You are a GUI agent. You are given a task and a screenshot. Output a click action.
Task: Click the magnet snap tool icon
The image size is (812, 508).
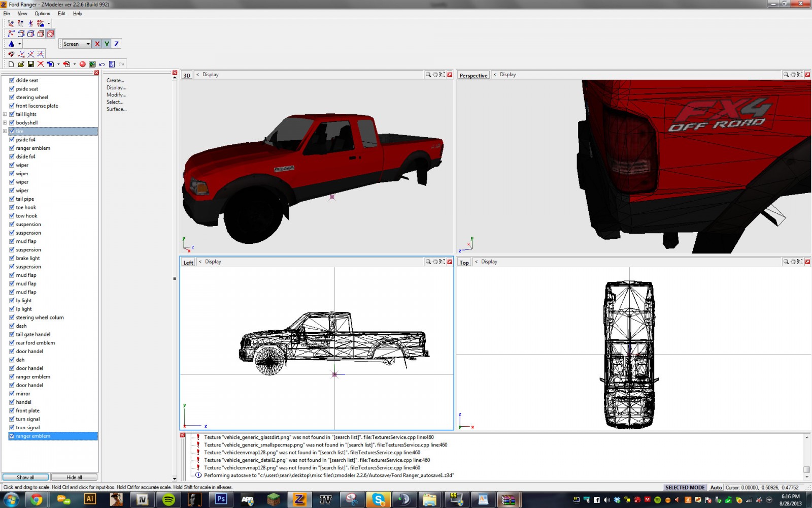pos(11,54)
